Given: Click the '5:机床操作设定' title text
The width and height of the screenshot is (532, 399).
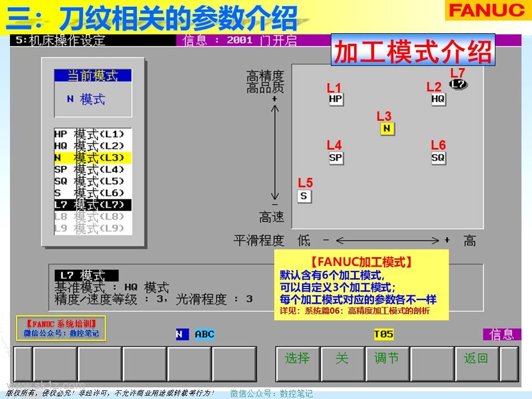Looking at the screenshot, I should [60, 40].
